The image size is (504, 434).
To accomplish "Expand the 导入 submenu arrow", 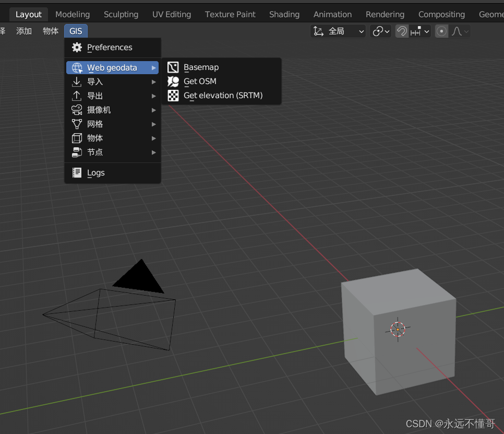I will 153,82.
